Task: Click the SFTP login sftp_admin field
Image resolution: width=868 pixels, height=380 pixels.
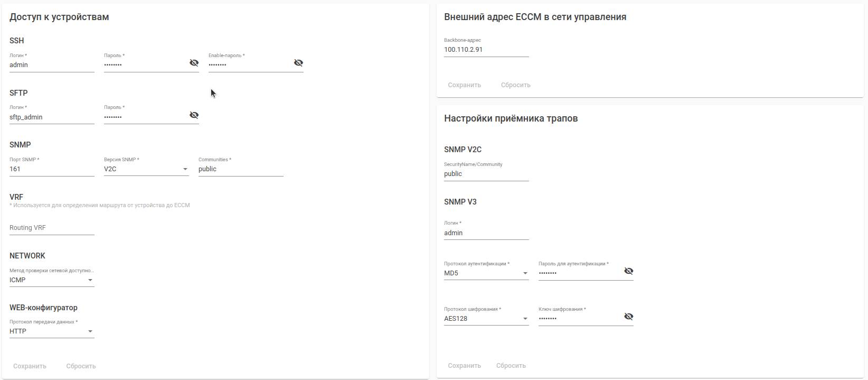Action: tap(52, 117)
